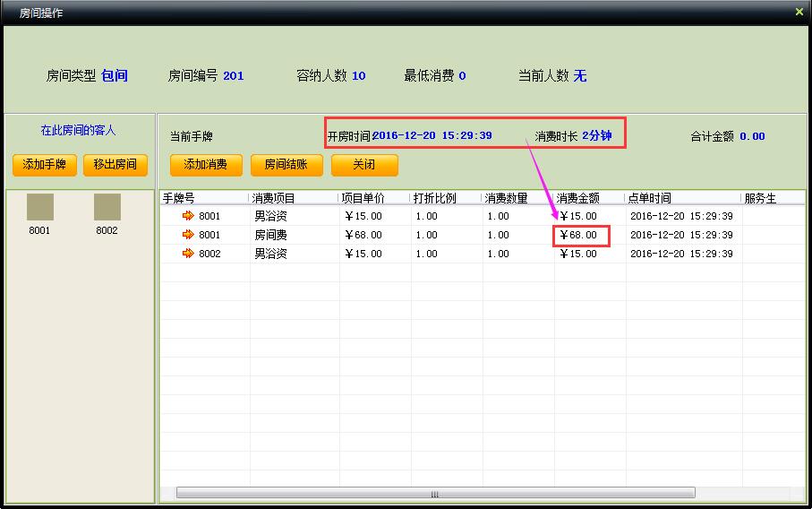Close the 房间操作 window with the X
The image size is (812, 509).
799,12
